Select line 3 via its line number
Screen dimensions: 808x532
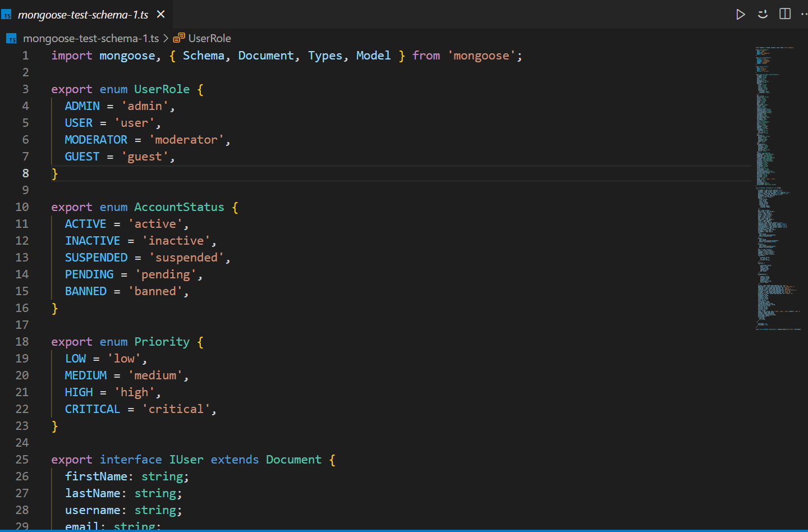click(25, 89)
